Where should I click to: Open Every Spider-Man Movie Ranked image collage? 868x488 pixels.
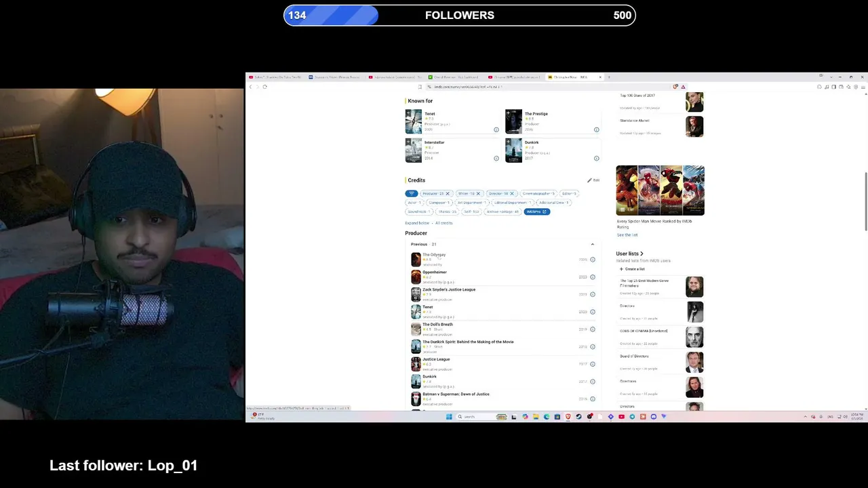coord(660,190)
